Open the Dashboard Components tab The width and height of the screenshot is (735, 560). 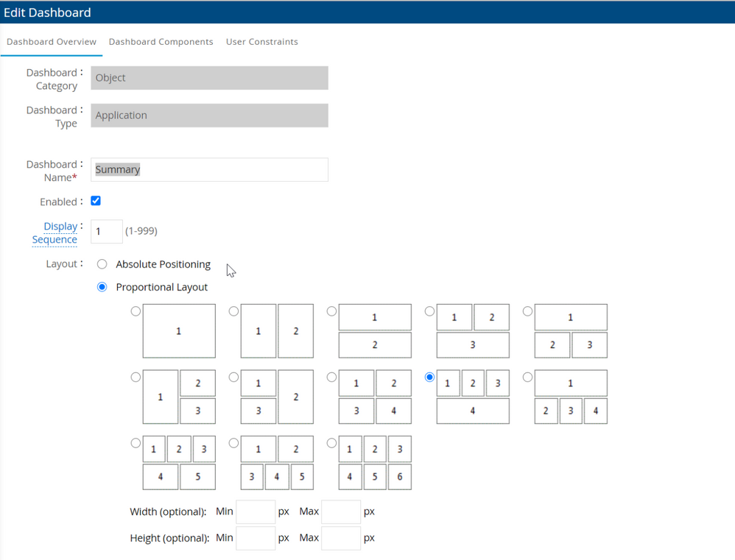[x=161, y=42]
